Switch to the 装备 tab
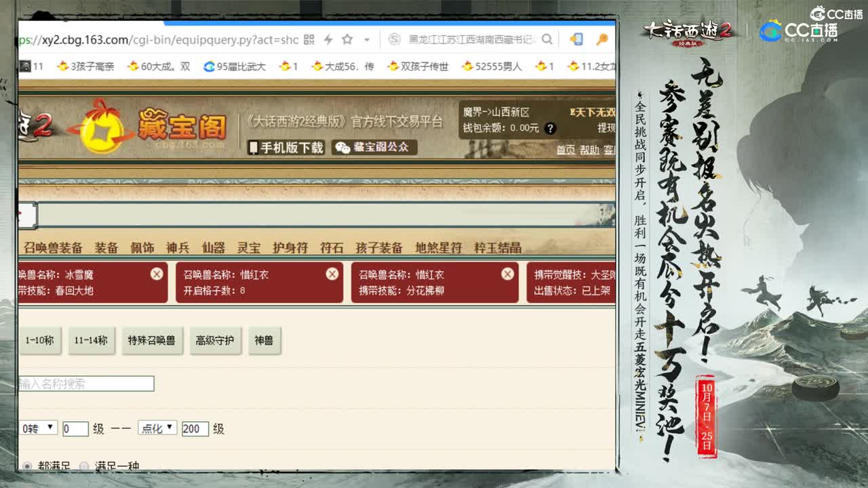Viewport: 868px width, 488px height. click(x=106, y=248)
